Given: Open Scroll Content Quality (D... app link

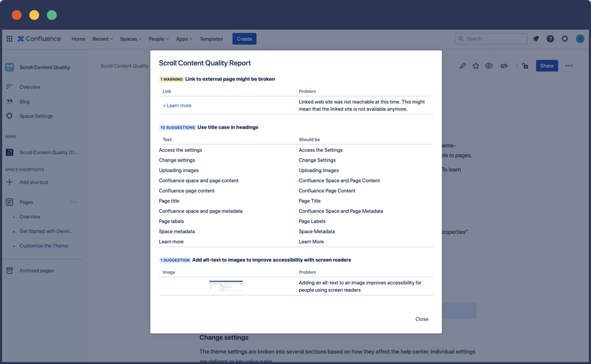Looking at the screenshot, I should [48, 152].
